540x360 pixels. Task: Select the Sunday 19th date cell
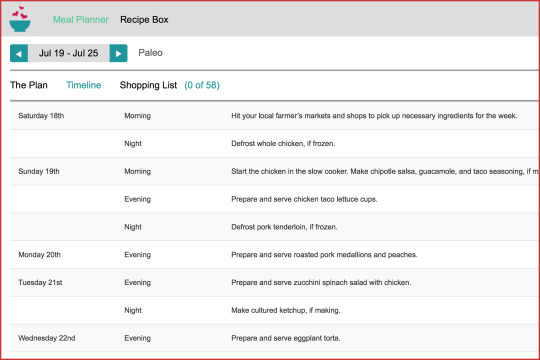pyautogui.click(x=39, y=172)
